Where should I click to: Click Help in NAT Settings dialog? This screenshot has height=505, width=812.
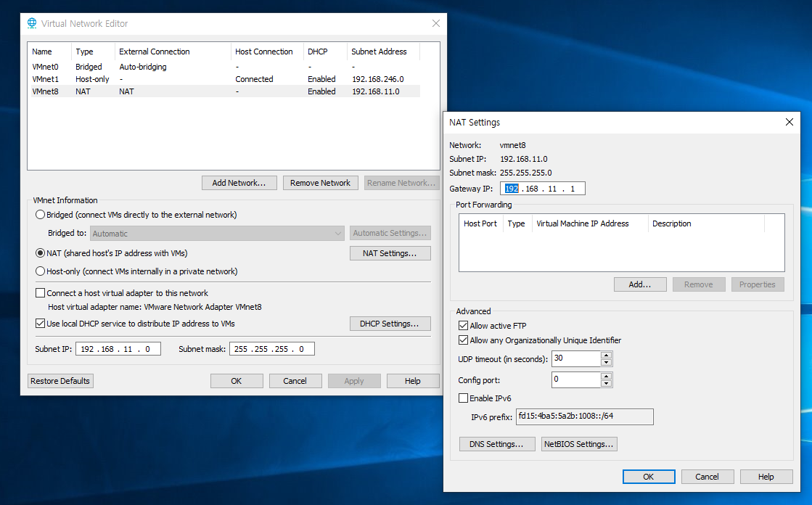[766, 477]
